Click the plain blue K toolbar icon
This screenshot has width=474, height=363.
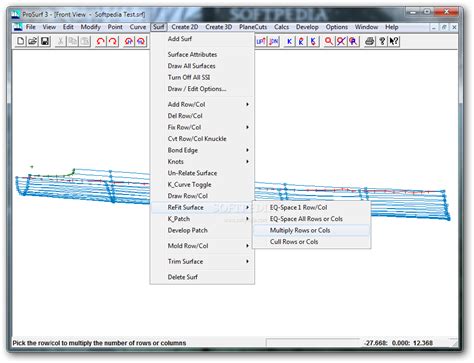(x=289, y=41)
